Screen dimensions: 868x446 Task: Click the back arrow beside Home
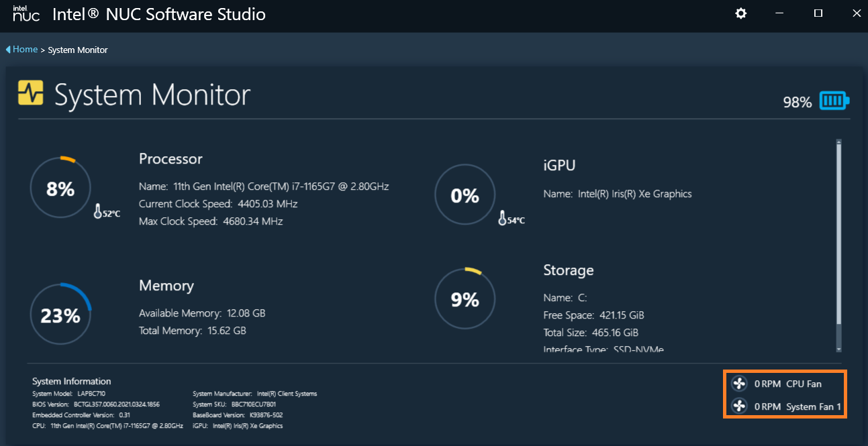[x=8, y=50]
